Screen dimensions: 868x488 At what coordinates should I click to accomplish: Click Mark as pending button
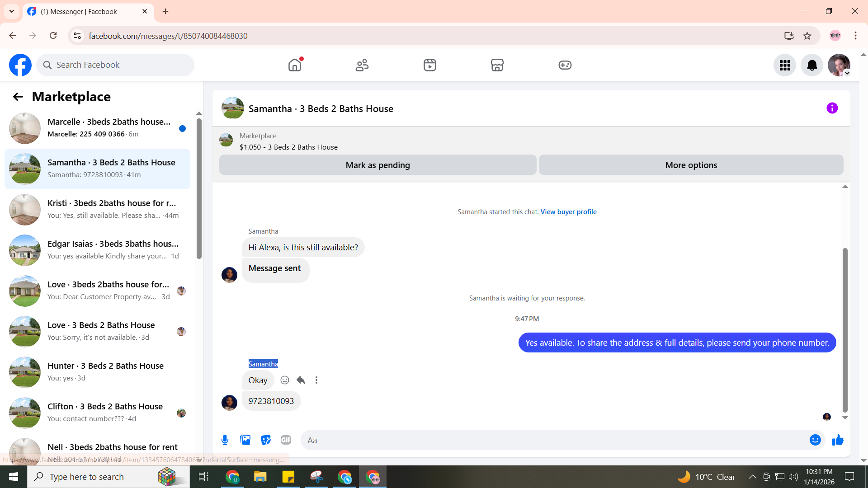tap(377, 165)
